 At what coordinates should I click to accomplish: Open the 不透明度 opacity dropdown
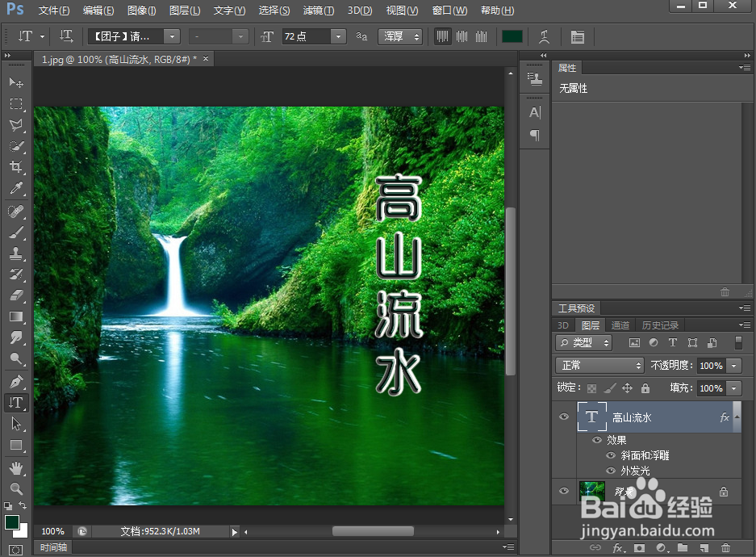[x=734, y=365]
